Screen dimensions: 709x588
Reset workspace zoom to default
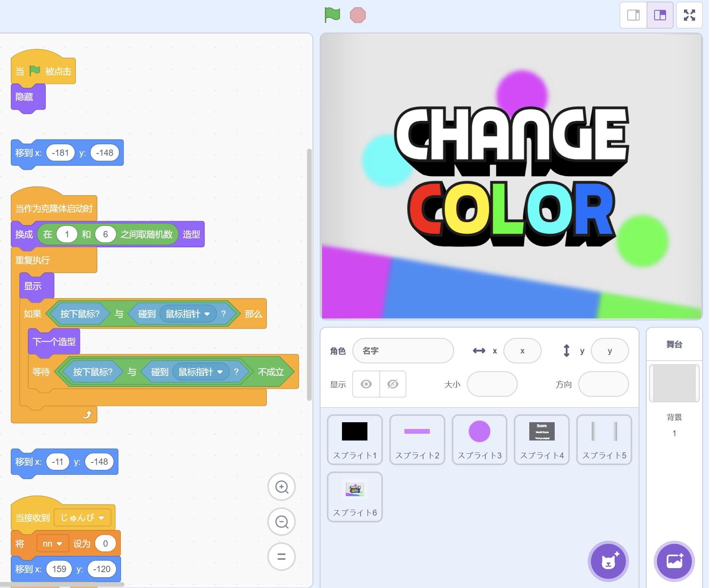click(282, 557)
